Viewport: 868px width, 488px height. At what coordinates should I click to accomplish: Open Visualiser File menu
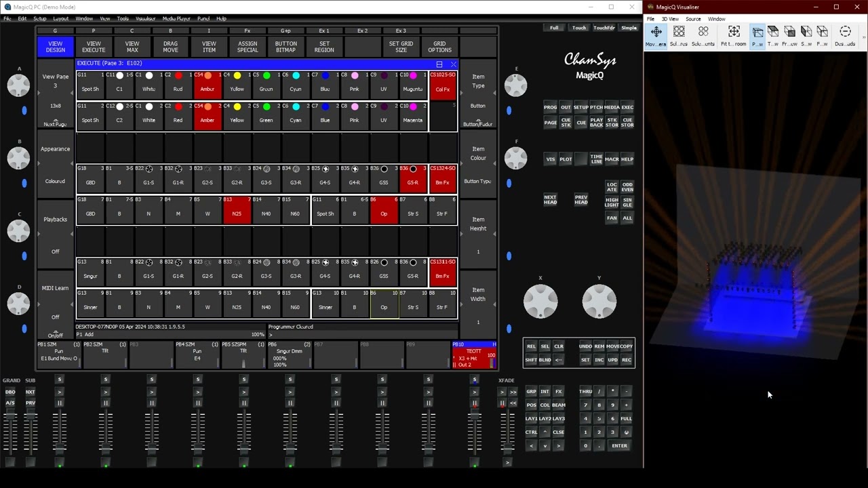coord(650,19)
